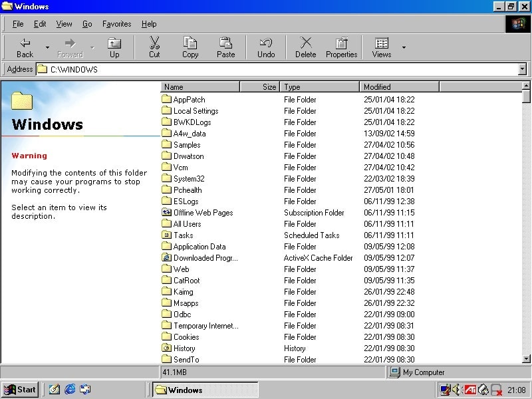Select the Pchealth folder name
This screenshot has width=532, height=399.
click(188, 190)
